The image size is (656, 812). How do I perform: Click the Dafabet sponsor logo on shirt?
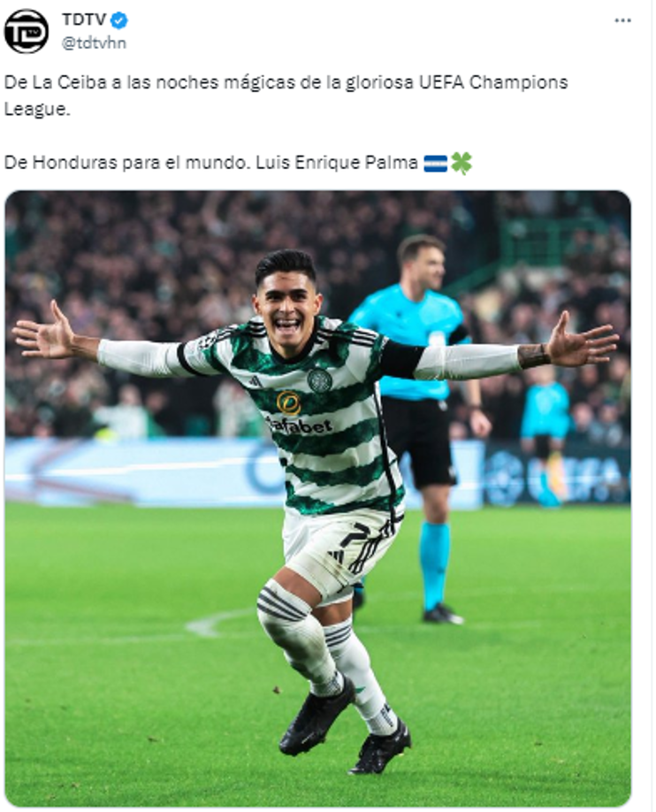point(299,417)
